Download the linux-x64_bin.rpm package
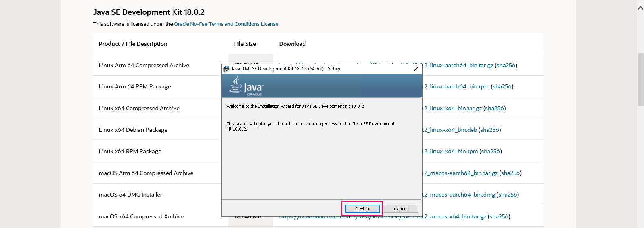This screenshot has width=644, height=228. click(x=450, y=151)
